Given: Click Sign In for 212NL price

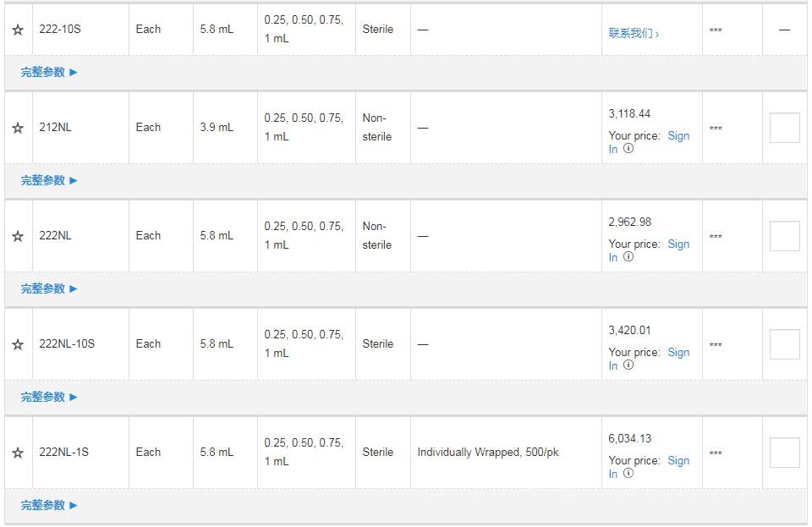Looking at the screenshot, I should [x=678, y=136].
